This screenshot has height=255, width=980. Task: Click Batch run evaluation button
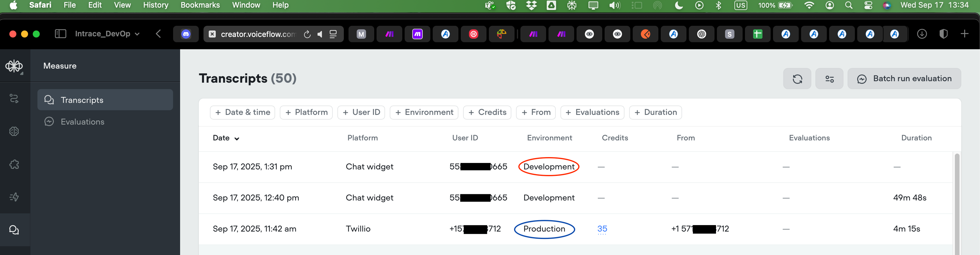click(x=904, y=79)
